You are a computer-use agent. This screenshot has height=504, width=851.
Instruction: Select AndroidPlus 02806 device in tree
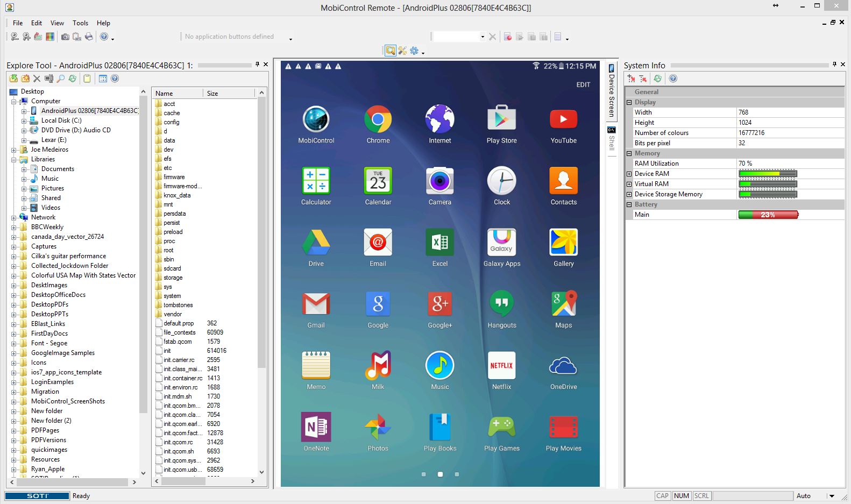click(89, 111)
